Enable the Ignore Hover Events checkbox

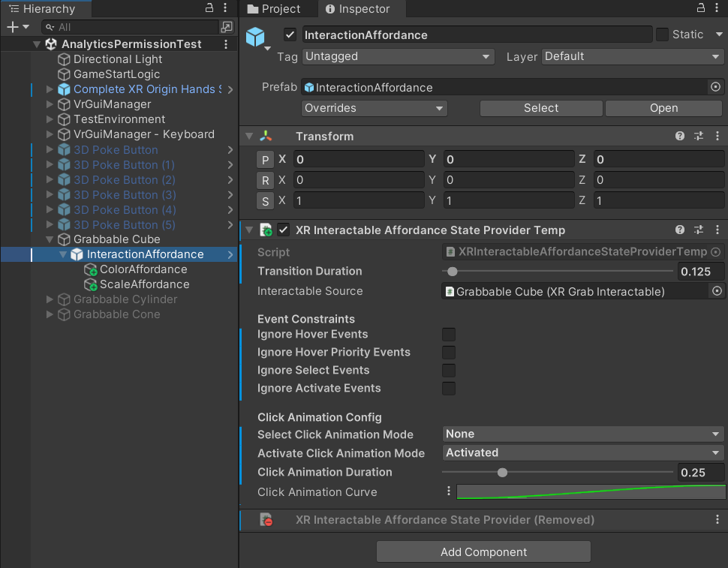pos(448,334)
